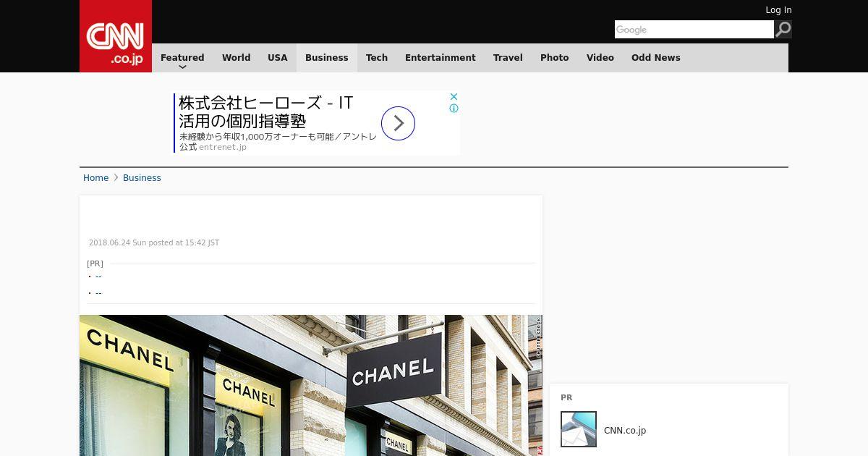Click the search magnifier icon

point(783,30)
